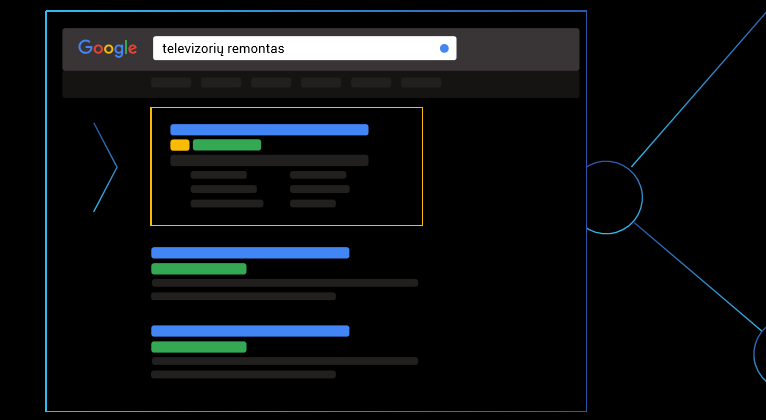Image resolution: width=766 pixels, height=420 pixels.
Task: Select the first placeholder tab below the search bar
Action: 171,83
